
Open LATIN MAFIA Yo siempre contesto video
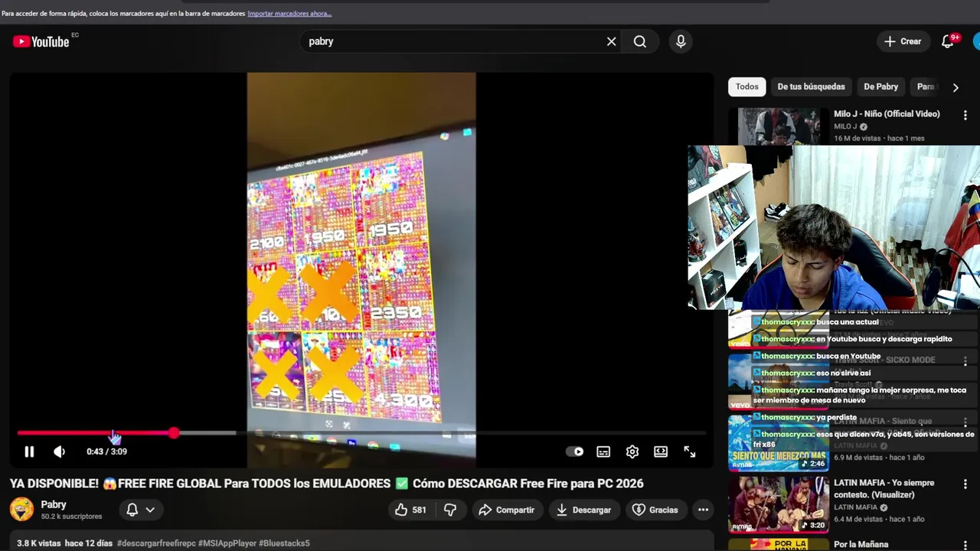pos(884,488)
